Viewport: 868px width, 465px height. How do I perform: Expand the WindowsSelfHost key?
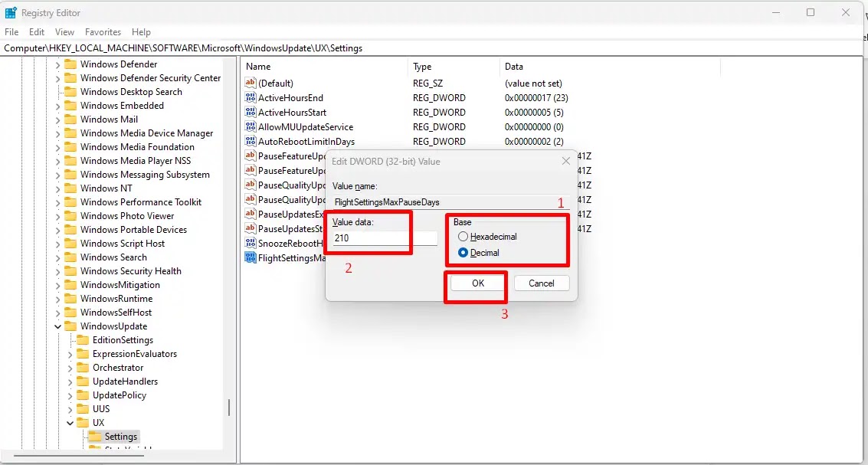tap(57, 313)
